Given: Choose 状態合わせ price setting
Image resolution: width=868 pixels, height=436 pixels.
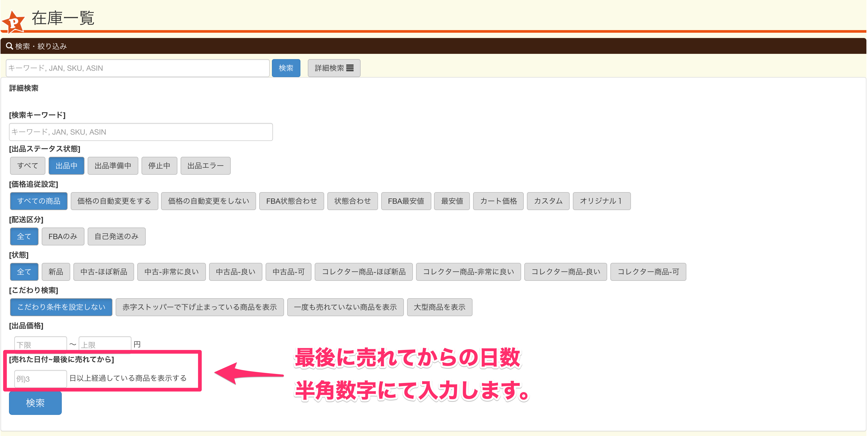Looking at the screenshot, I should coord(352,201).
